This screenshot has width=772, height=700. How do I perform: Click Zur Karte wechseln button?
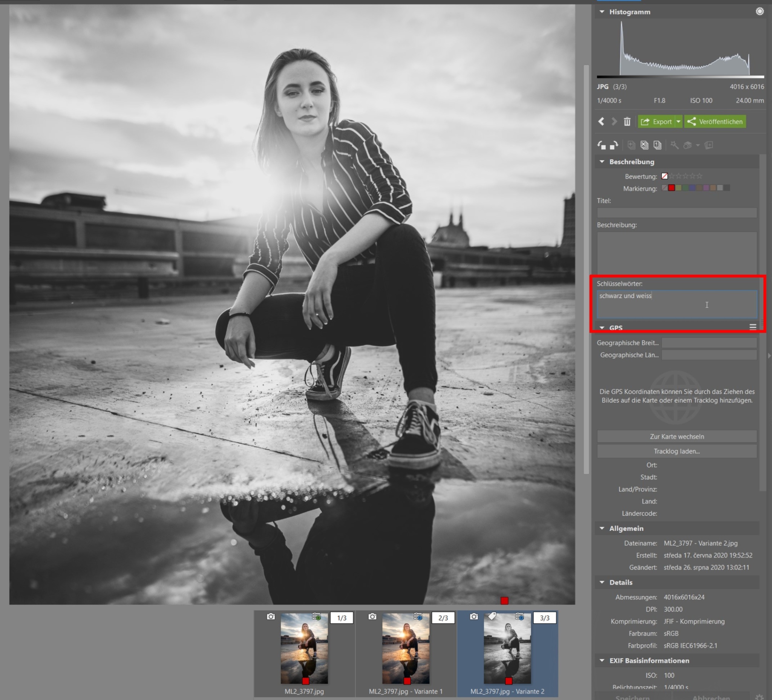(x=677, y=436)
